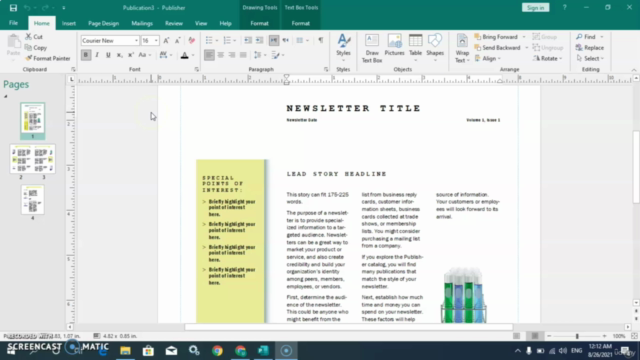
Task: Open Styles gallery dropdown
Action: (343, 48)
